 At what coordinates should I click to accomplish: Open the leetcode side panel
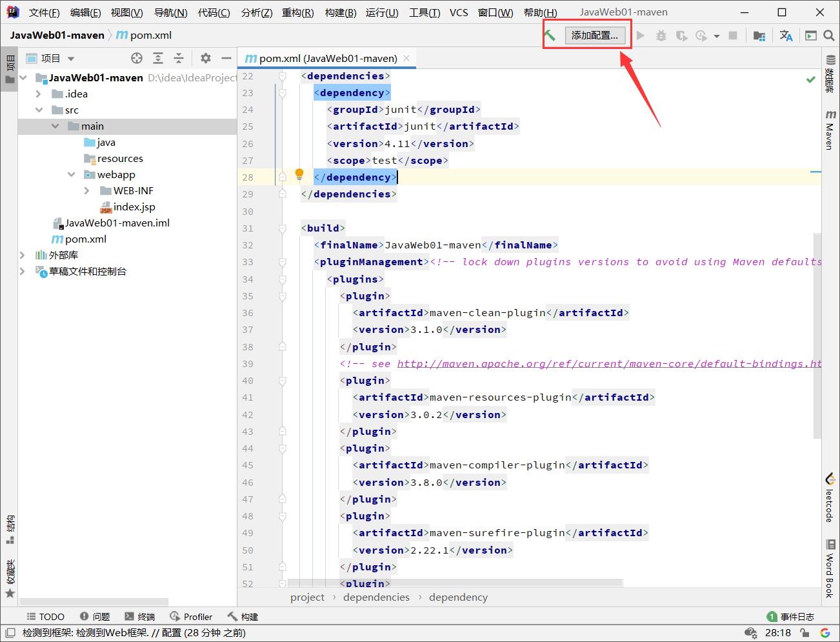coord(830,498)
